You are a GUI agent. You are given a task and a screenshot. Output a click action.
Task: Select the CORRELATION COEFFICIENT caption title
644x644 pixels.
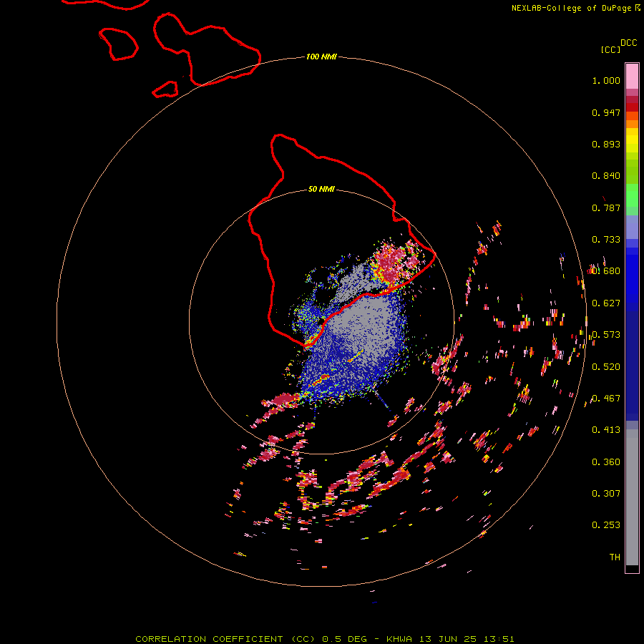[x=209, y=639]
